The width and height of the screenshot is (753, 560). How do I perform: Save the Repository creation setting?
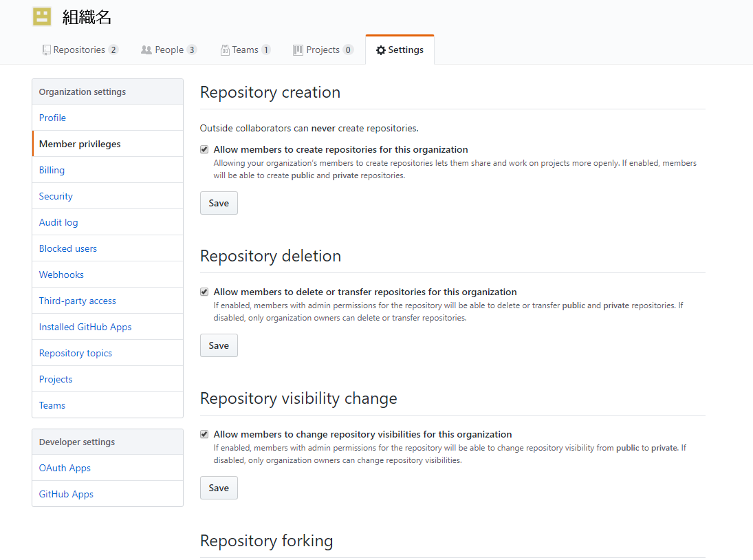219,203
